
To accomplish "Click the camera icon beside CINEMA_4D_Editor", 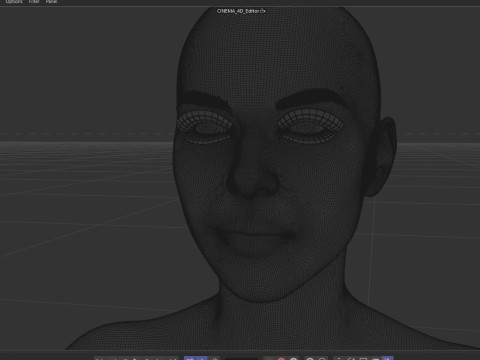I will click(x=263, y=11).
